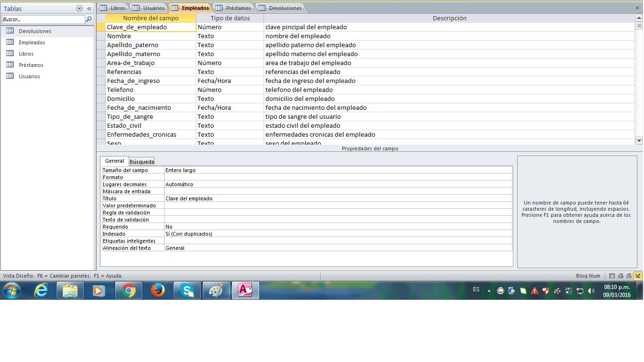The width and height of the screenshot is (644, 362).
Task: Switch to Datasheet view in status bar
Action: pos(612,276)
